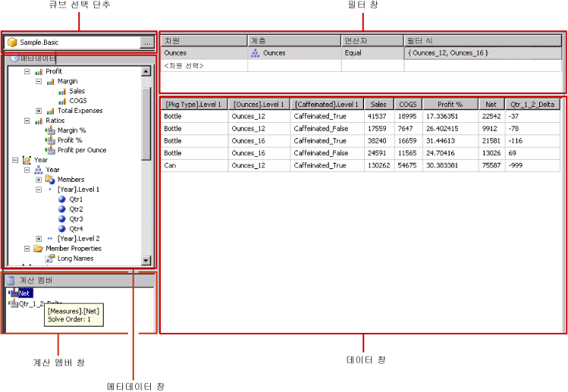
Task: Click the Qtr_1_2_Delta calculated member icon
Action: click(x=14, y=303)
